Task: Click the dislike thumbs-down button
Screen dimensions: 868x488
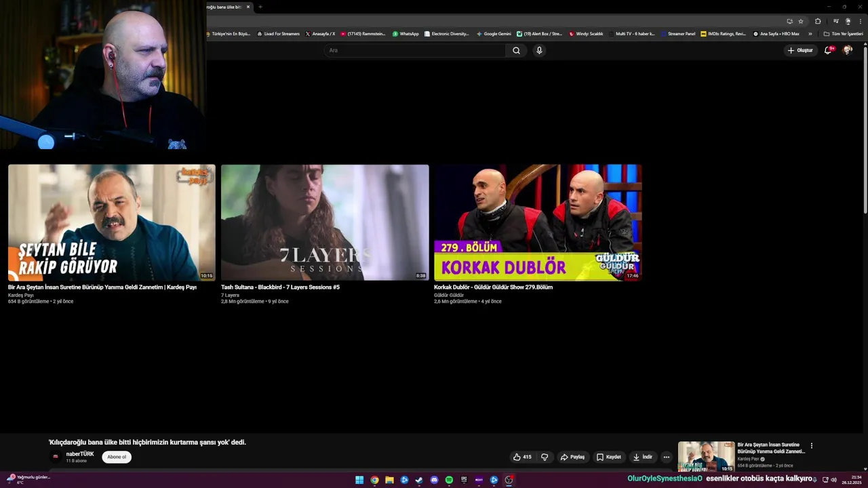Action: coord(545,457)
